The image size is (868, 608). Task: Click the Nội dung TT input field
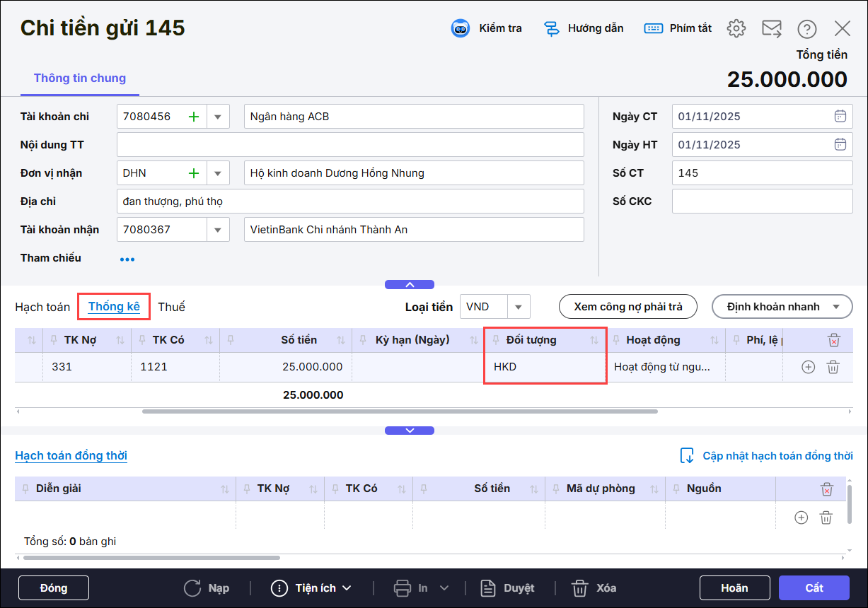click(x=350, y=145)
